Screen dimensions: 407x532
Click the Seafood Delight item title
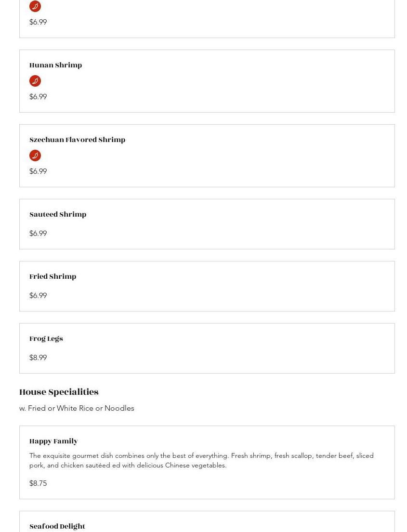pyautogui.click(x=57, y=527)
